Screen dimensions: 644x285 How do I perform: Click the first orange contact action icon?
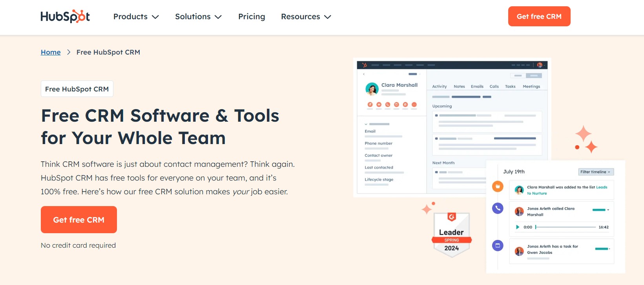[x=370, y=104]
